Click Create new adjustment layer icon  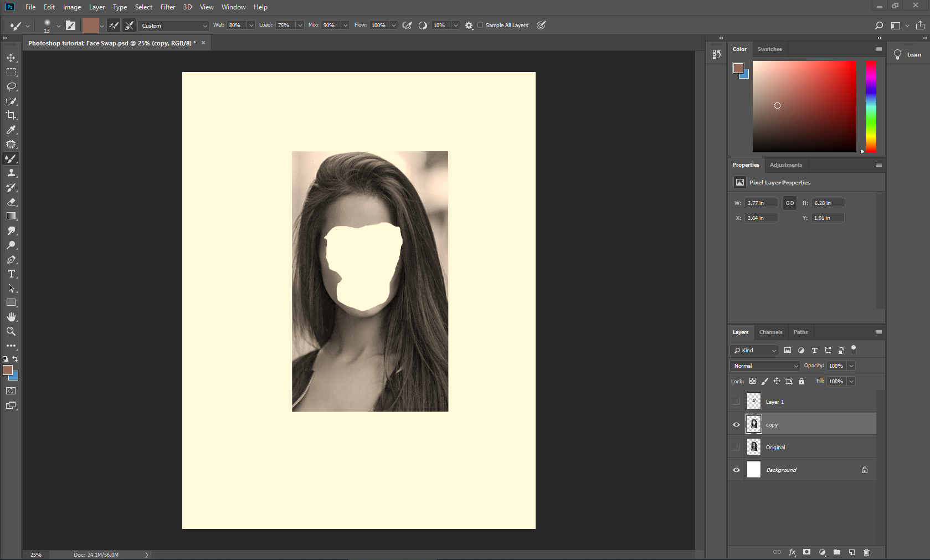pos(822,552)
